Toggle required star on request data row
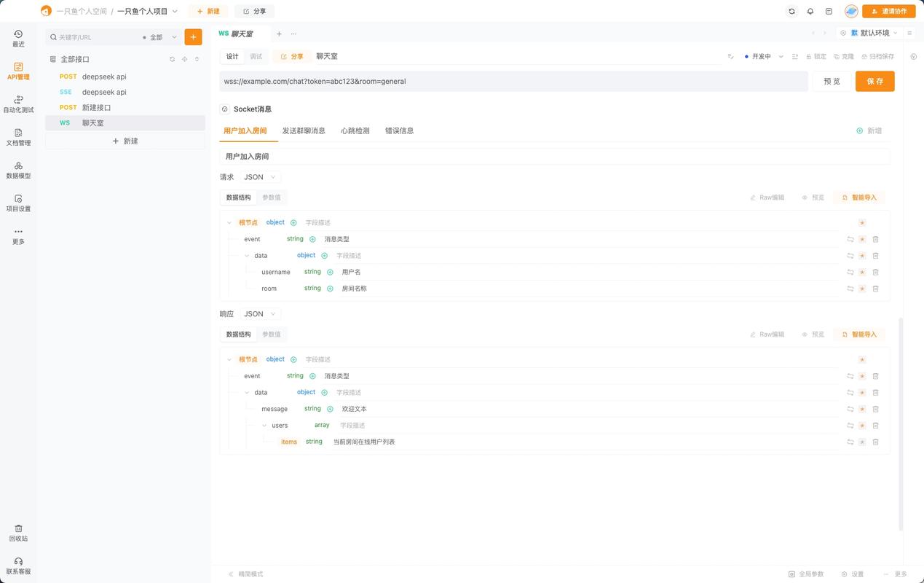Image resolution: width=924 pixels, height=583 pixels. [x=862, y=256]
